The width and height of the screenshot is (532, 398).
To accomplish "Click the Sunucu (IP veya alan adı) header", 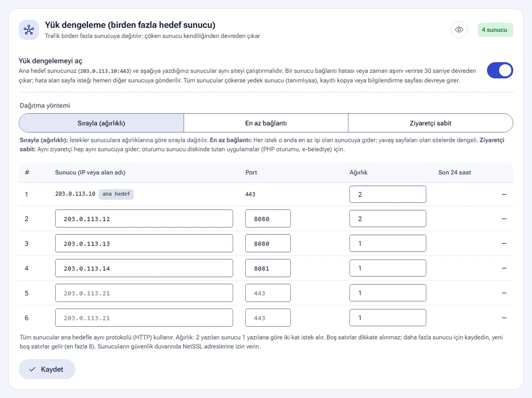I will [90, 172].
